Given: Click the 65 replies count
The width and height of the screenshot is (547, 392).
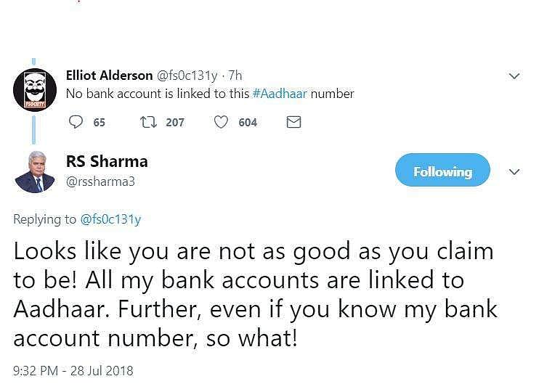Looking at the screenshot, I should pos(100,122).
